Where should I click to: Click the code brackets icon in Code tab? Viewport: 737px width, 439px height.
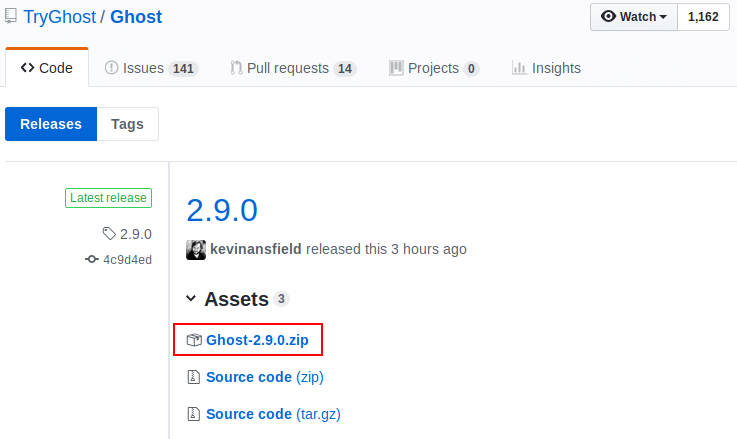point(27,68)
